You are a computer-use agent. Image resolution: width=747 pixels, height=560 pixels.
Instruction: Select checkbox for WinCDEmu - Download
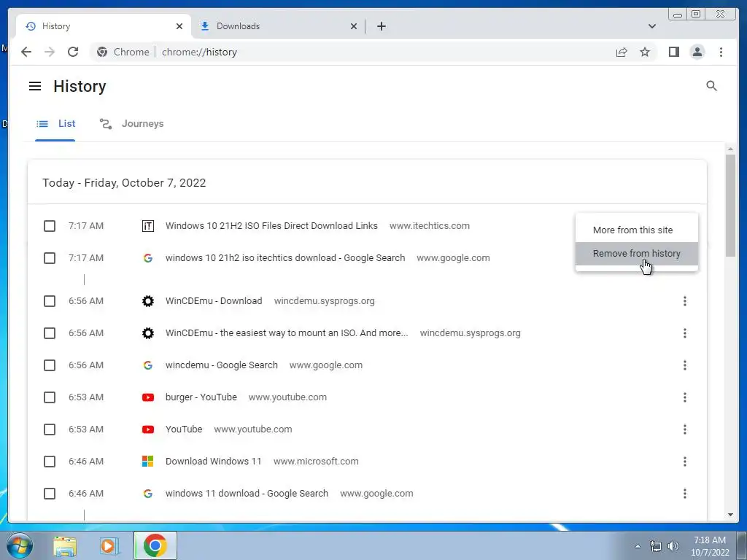50,301
